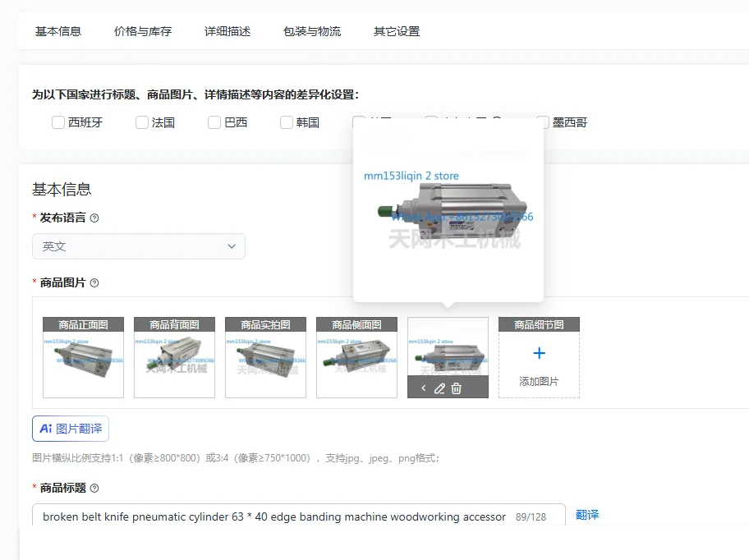
Task: Enable the 法国 checkbox
Action: [x=142, y=122]
